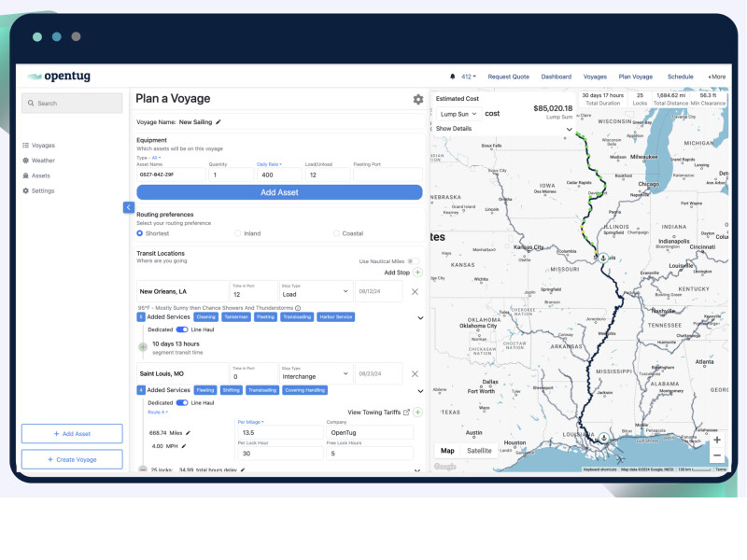Screen dimensions: 747x560
Task: Open the Lump Sum cost type dropdown
Action: click(x=458, y=114)
